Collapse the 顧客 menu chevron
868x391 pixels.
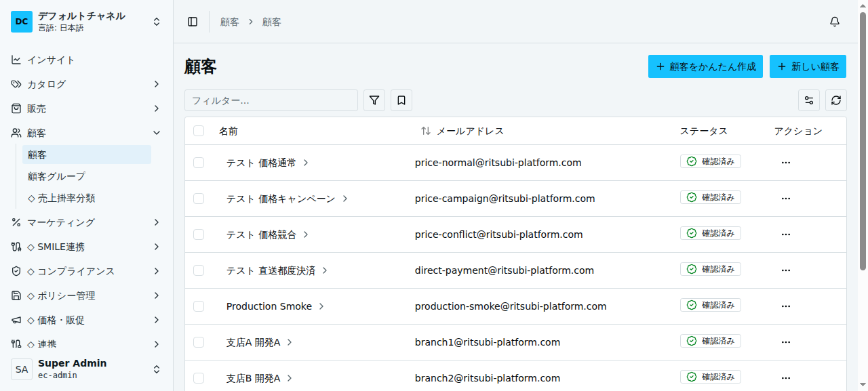157,133
